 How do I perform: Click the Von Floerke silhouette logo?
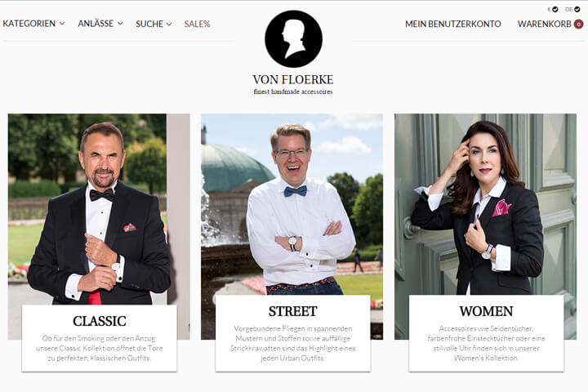pyautogui.click(x=293, y=39)
